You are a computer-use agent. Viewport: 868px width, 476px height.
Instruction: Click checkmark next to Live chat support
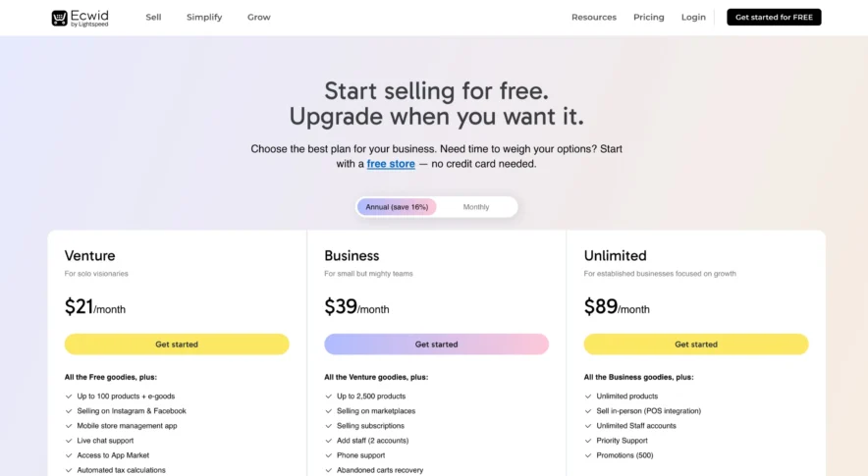68,441
